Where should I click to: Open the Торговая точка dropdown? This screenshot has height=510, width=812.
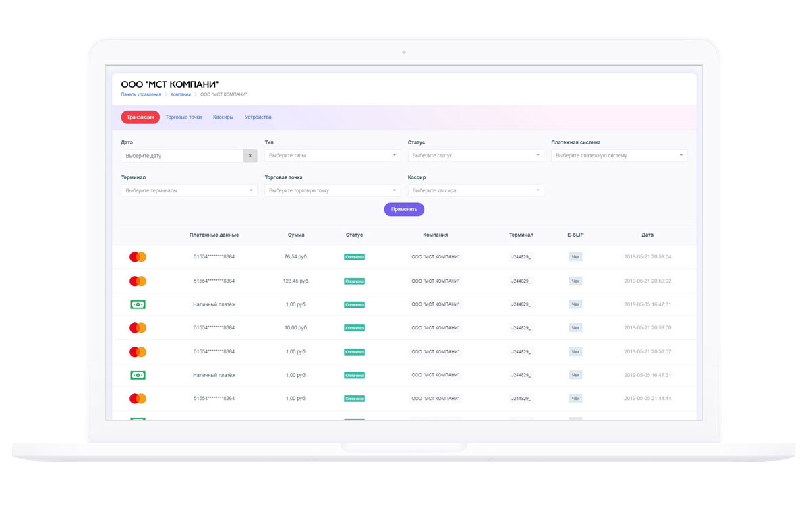point(332,191)
